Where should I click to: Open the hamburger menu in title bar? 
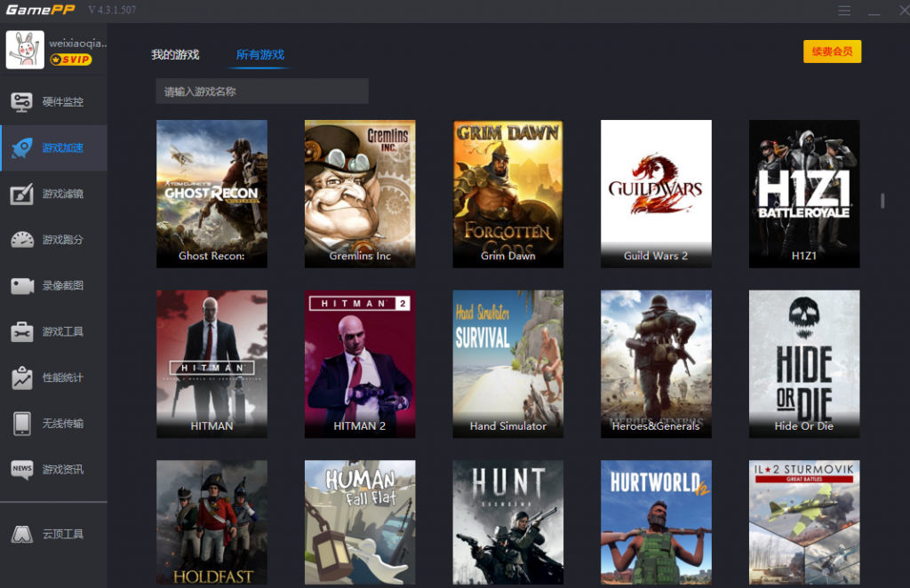click(844, 11)
